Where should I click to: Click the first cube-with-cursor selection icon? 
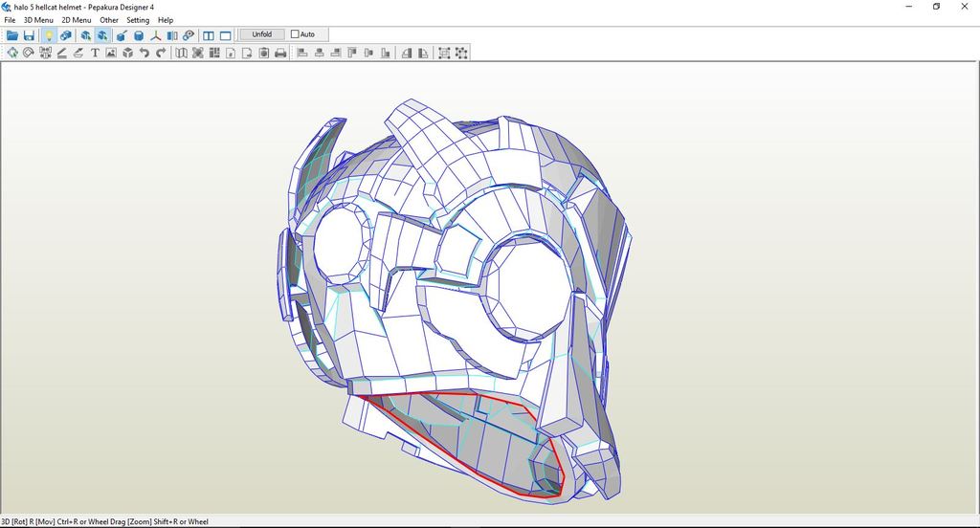(85, 35)
